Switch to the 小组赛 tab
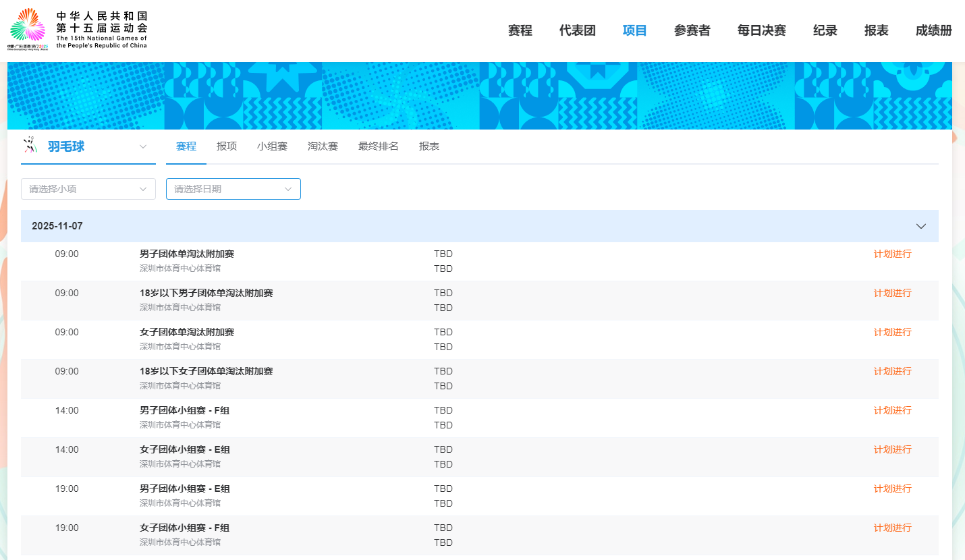This screenshot has width=965, height=560. 272,146
